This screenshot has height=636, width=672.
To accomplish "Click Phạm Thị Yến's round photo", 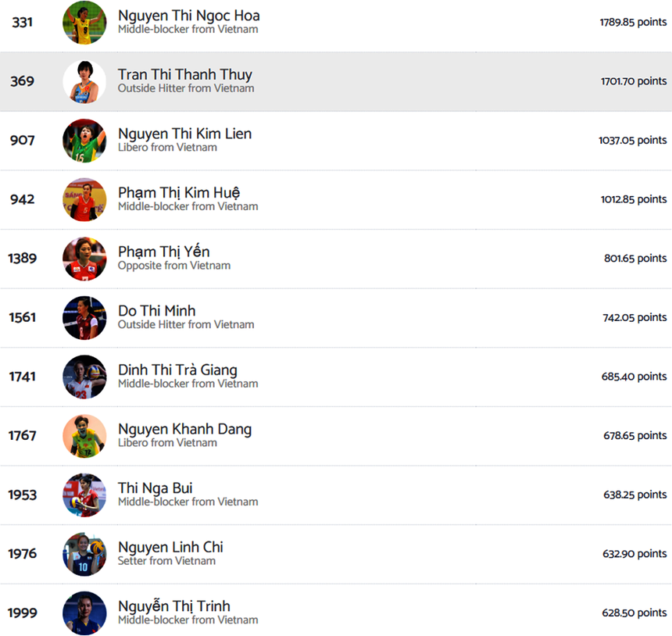I will tap(84, 259).
